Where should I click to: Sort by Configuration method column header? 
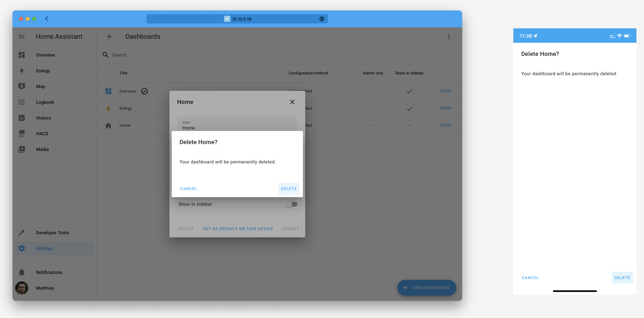point(308,73)
